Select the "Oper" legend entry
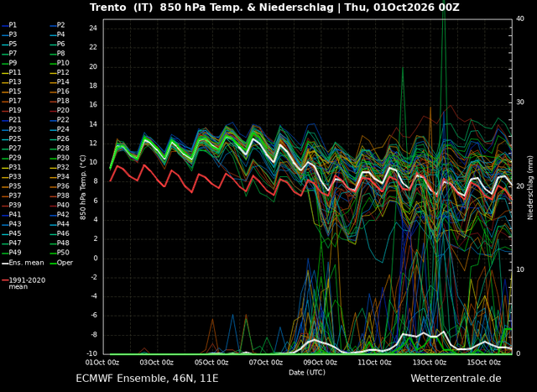The width and height of the screenshot is (537, 392). pos(61,263)
